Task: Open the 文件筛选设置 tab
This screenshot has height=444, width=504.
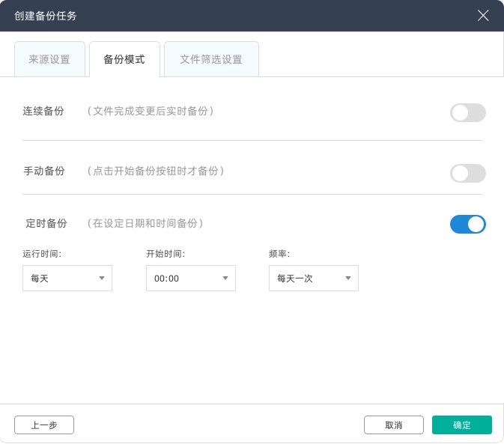Action: point(211,59)
